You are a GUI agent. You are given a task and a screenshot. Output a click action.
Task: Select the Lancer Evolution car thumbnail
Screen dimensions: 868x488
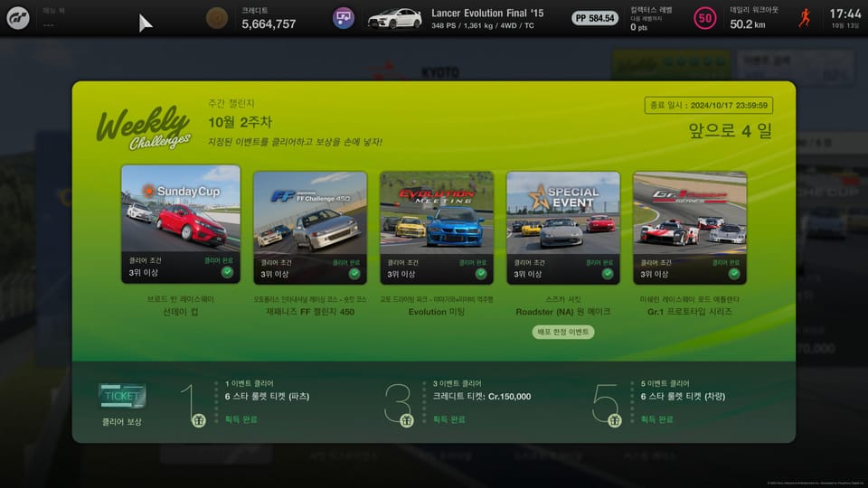click(x=395, y=18)
